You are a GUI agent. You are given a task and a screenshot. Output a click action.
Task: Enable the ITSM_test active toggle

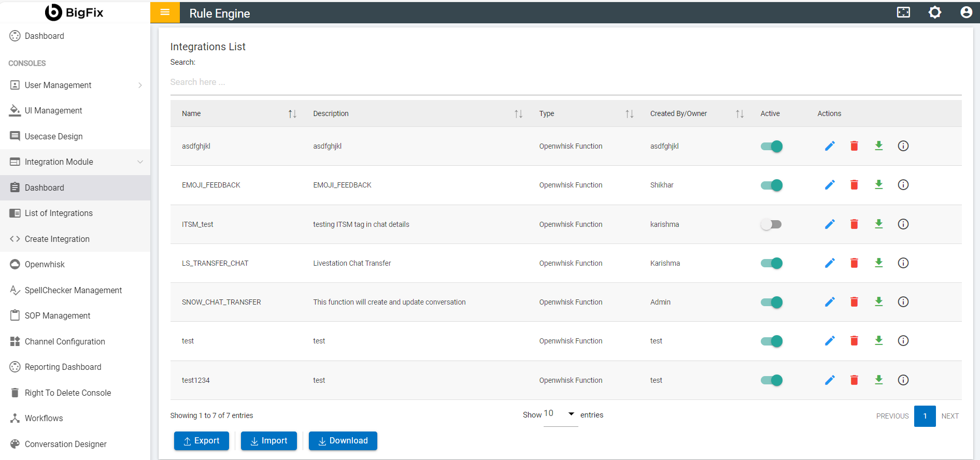[x=771, y=224]
